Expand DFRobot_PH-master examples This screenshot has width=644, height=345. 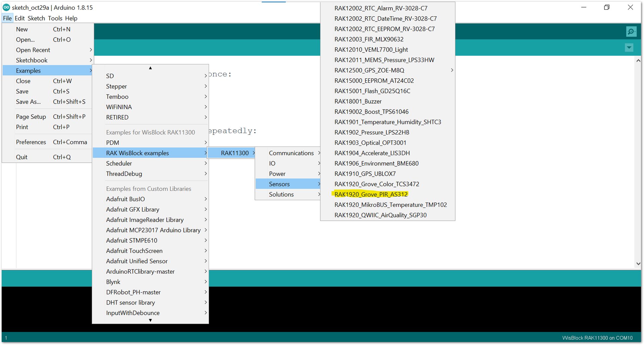[x=151, y=292]
